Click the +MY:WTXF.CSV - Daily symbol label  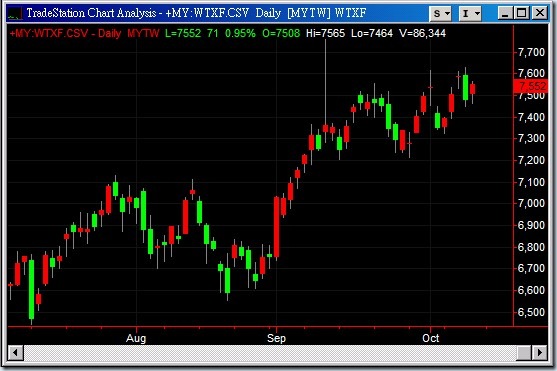pos(66,33)
